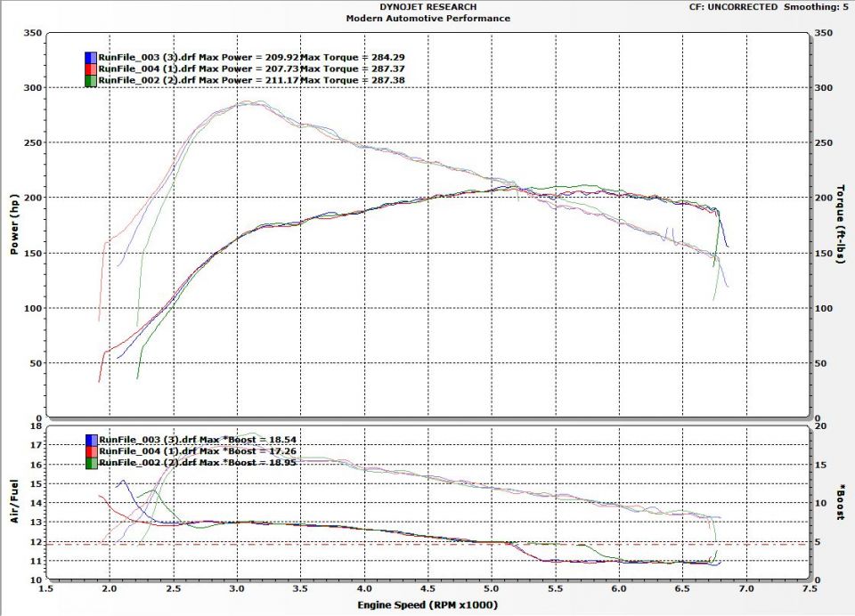Click the 7.5 tick on the RPM axis
The height and width of the screenshot is (616, 855).
(810, 588)
